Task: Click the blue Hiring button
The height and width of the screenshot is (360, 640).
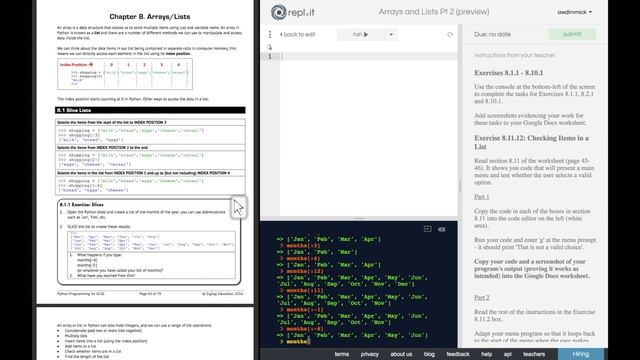Action: tap(580, 354)
